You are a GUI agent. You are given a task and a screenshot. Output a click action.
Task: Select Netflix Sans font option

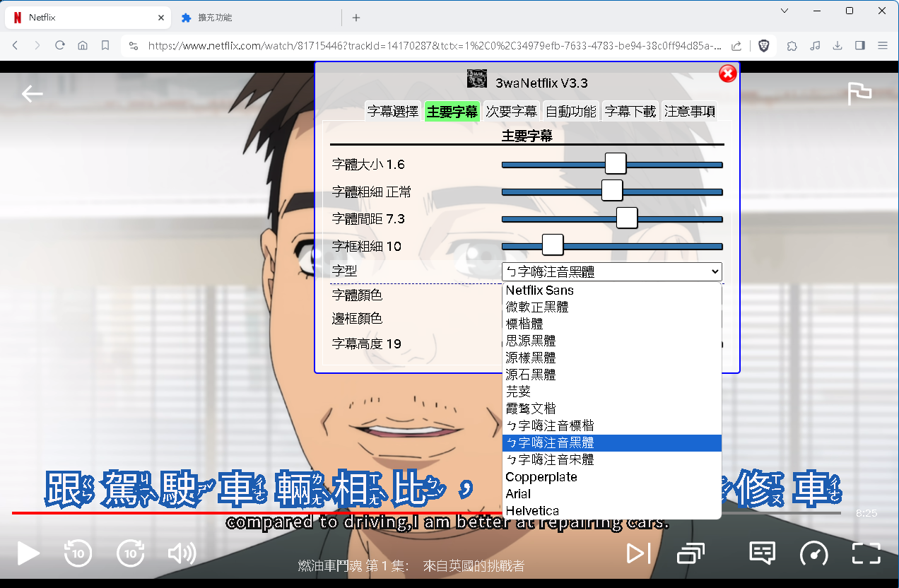[x=612, y=290]
